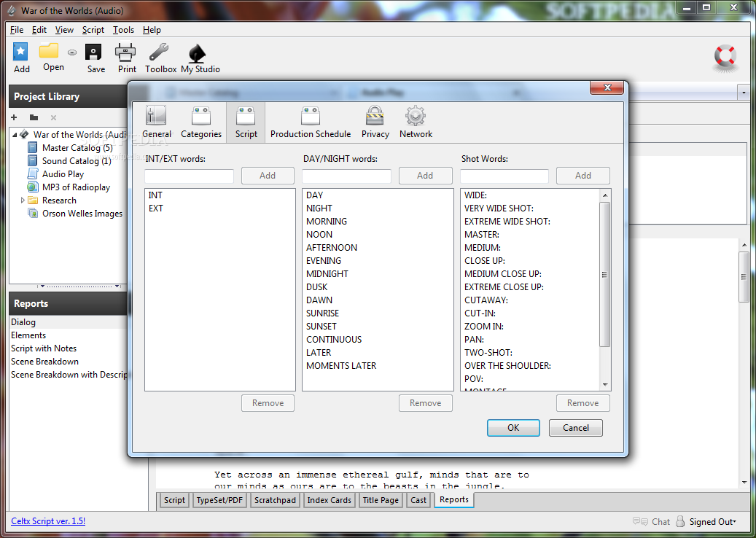The width and height of the screenshot is (756, 538).
Task: Open the Privacy padlock pane
Action: click(375, 122)
